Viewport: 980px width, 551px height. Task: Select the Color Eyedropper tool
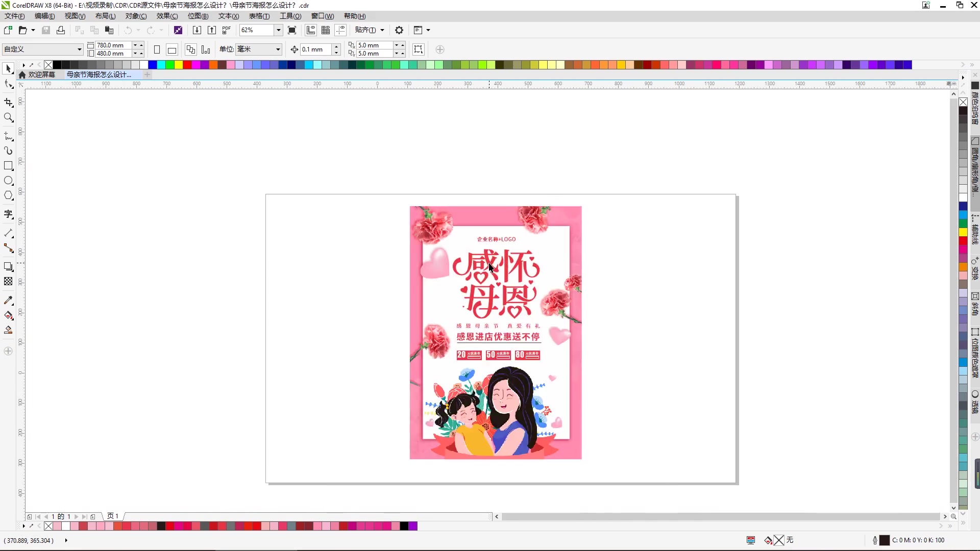(x=8, y=300)
